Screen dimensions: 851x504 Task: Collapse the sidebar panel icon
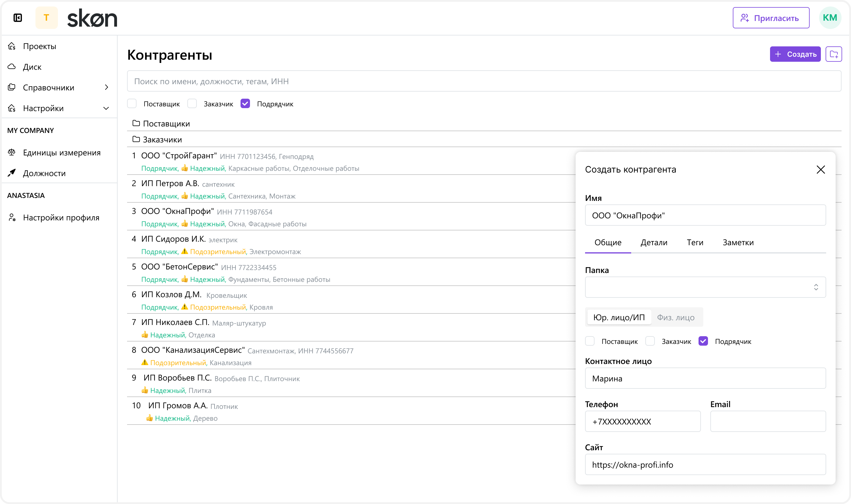tap(18, 18)
